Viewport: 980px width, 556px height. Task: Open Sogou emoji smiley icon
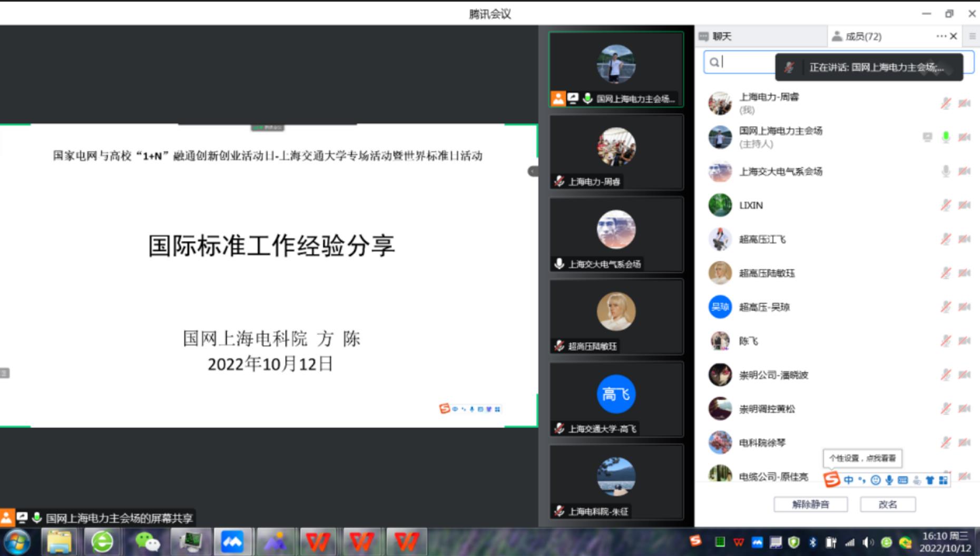(875, 480)
